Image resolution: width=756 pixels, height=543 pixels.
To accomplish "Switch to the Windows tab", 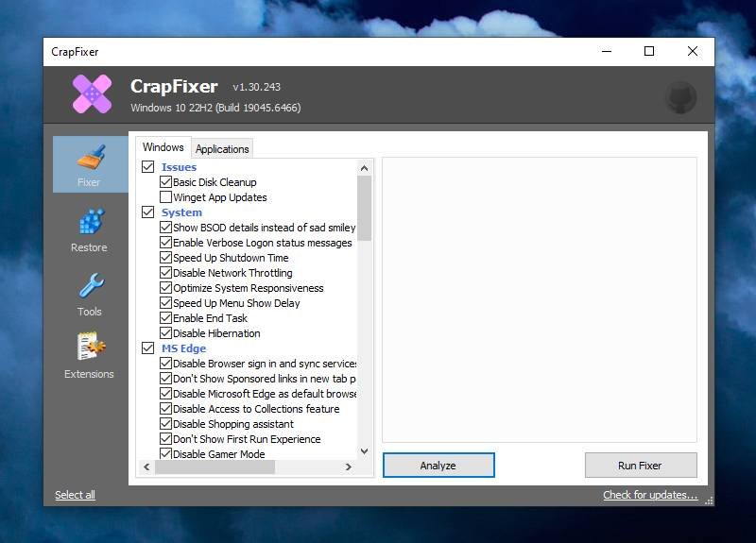I will [x=163, y=147].
